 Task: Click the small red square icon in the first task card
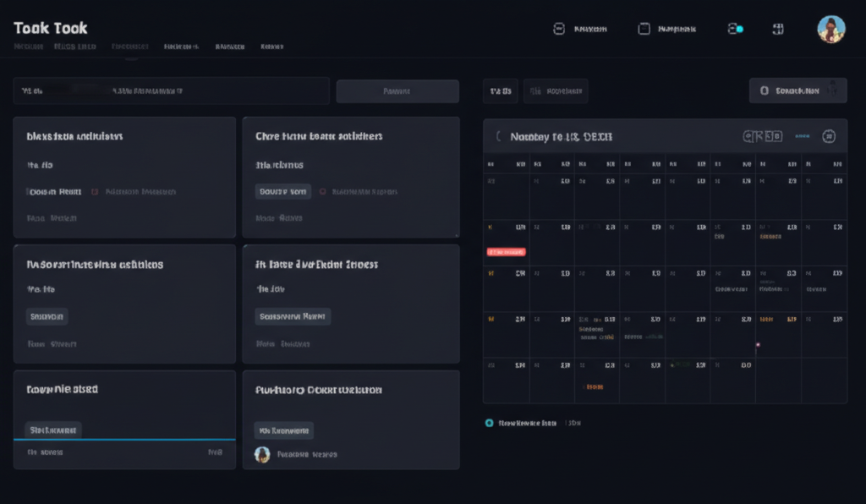tap(95, 192)
